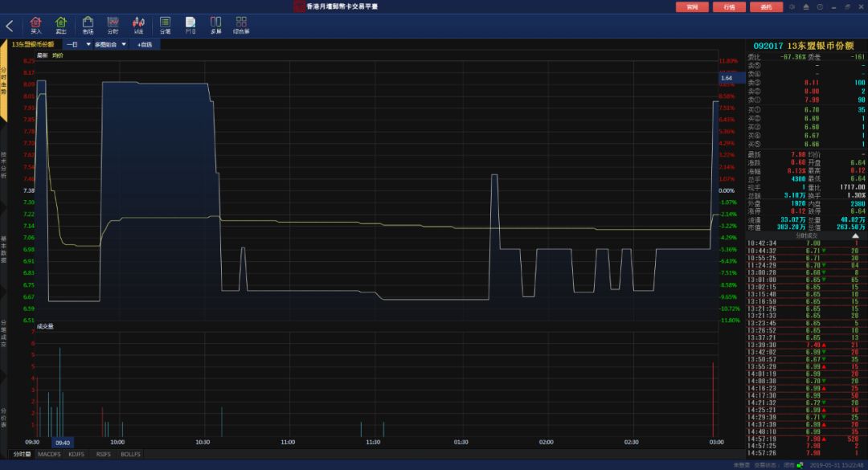This screenshot has width=868, height=470.
Task: Select the 10:42:34 trade row
Action: (805, 243)
